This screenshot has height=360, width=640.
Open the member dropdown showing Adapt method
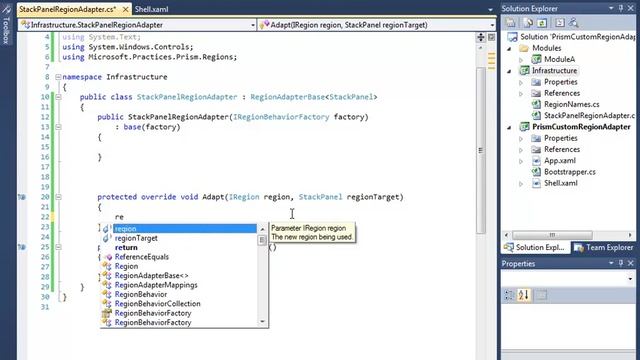(492, 25)
